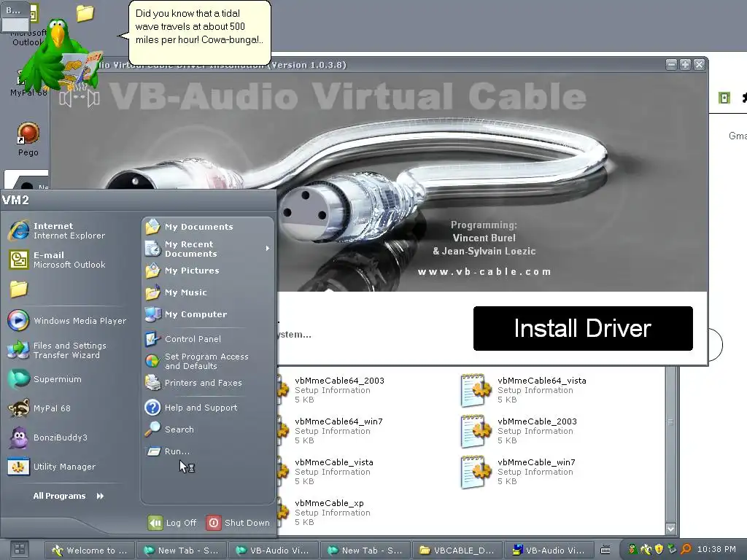
Task: Click the Log Off button
Action: (x=172, y=522)
